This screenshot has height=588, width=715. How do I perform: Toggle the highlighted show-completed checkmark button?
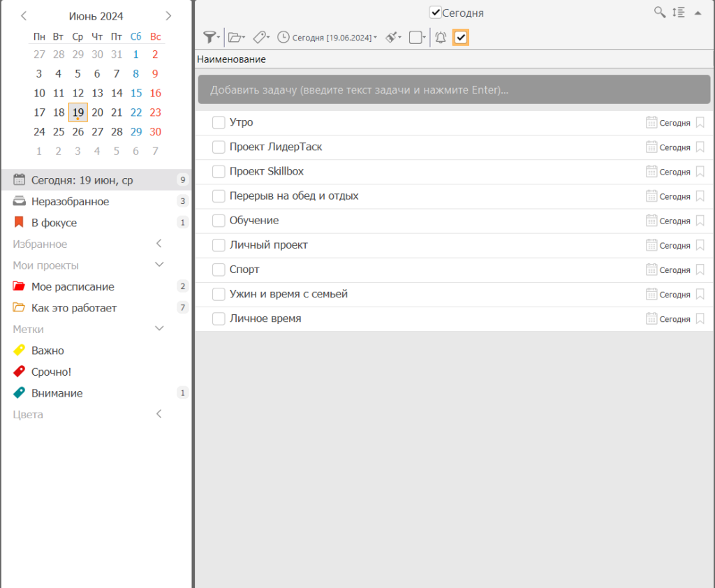click(x=461, y=38)
